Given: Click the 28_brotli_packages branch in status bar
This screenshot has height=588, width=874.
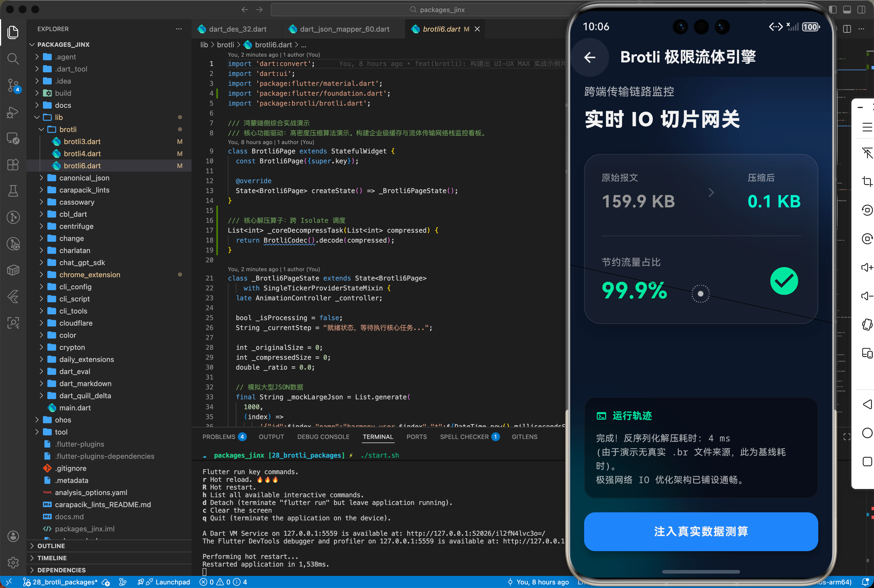Looking at the screenshot, I should [x=60, y=582].
